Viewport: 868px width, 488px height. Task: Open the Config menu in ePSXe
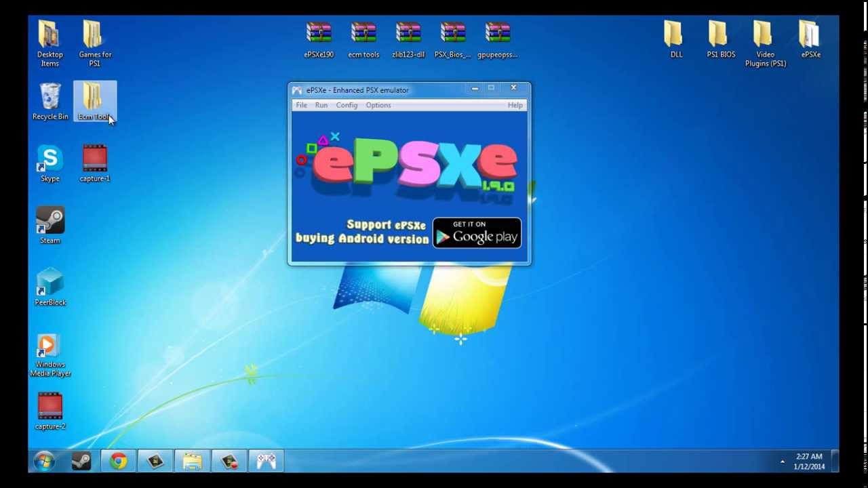click(347, 105)
